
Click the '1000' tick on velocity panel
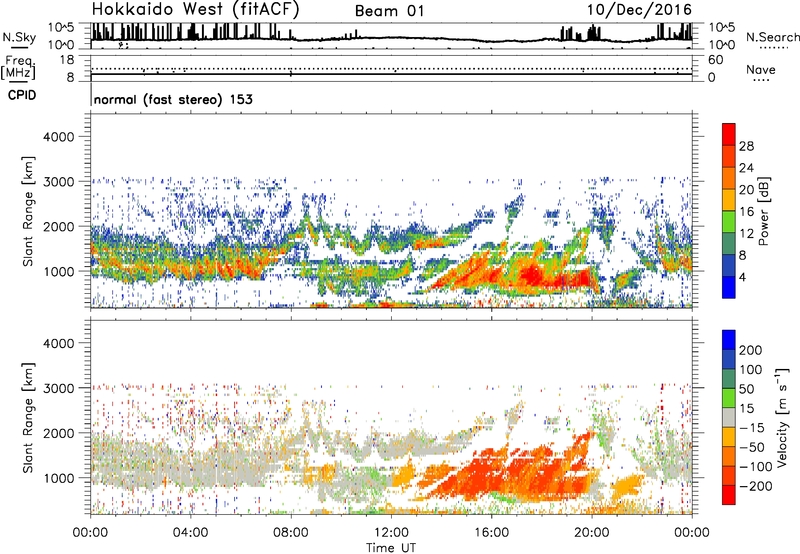click(59, 478)
